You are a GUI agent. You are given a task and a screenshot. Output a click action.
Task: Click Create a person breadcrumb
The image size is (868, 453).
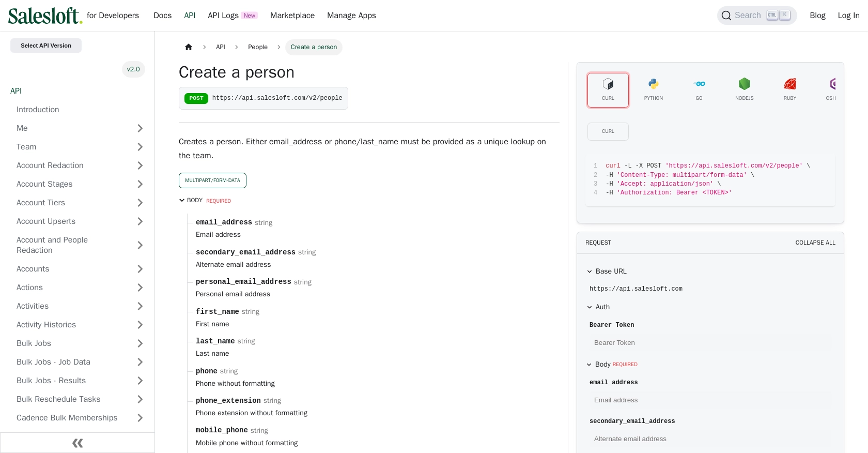pyautogui.click(x=314, y=47)
